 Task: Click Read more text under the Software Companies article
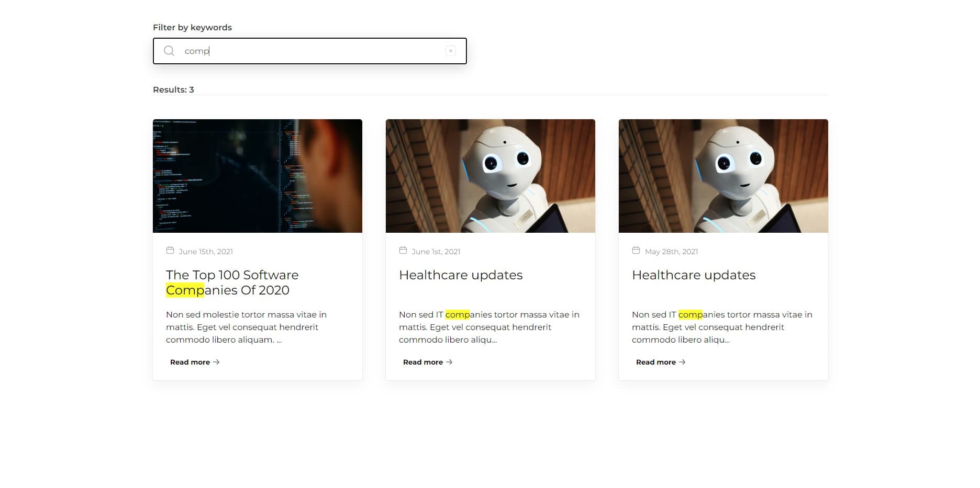click(x=190, y=362)
